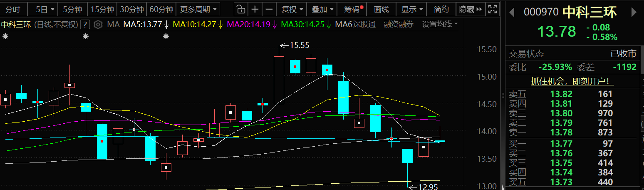This screenshot has height=190, width=644.
Task: Click the lock icon in the chart toolbar
Action: (x=240, y=9)
